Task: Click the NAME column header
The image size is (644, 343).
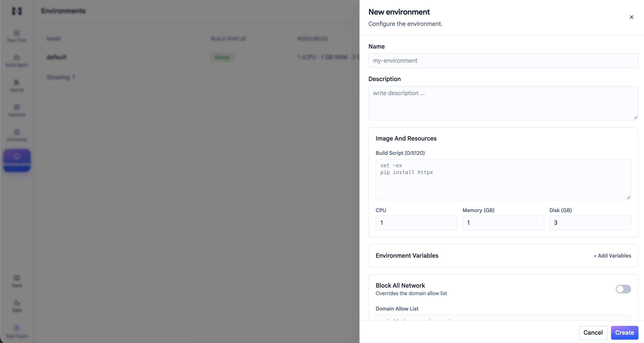Action: pyautogui.click(x=54, y=39)
